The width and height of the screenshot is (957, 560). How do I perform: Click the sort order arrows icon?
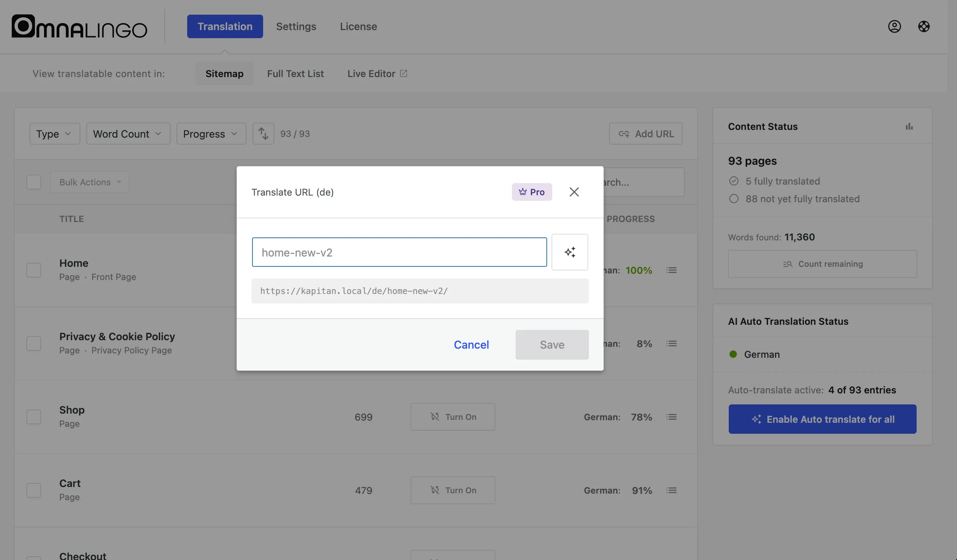tap(263, 134)
